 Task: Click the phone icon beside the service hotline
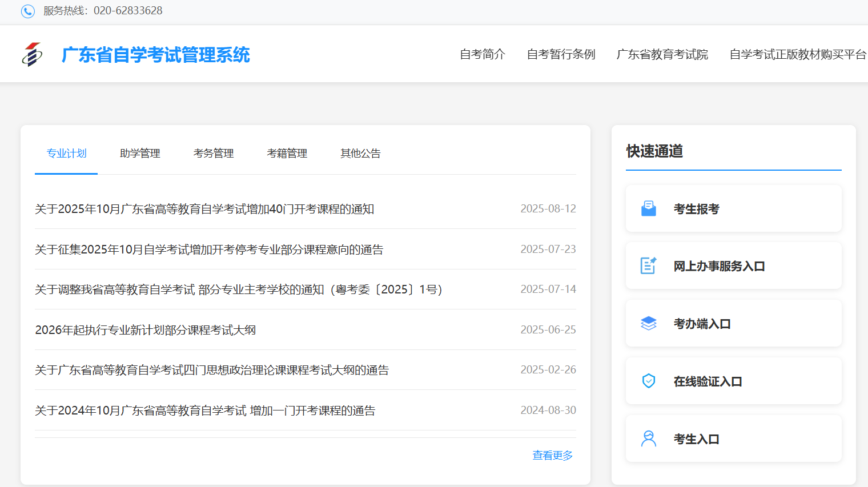coord(28,11)
